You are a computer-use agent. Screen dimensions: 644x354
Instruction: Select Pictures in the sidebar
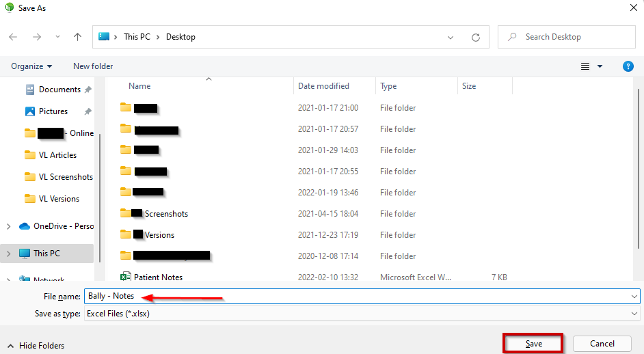point(53,111)
